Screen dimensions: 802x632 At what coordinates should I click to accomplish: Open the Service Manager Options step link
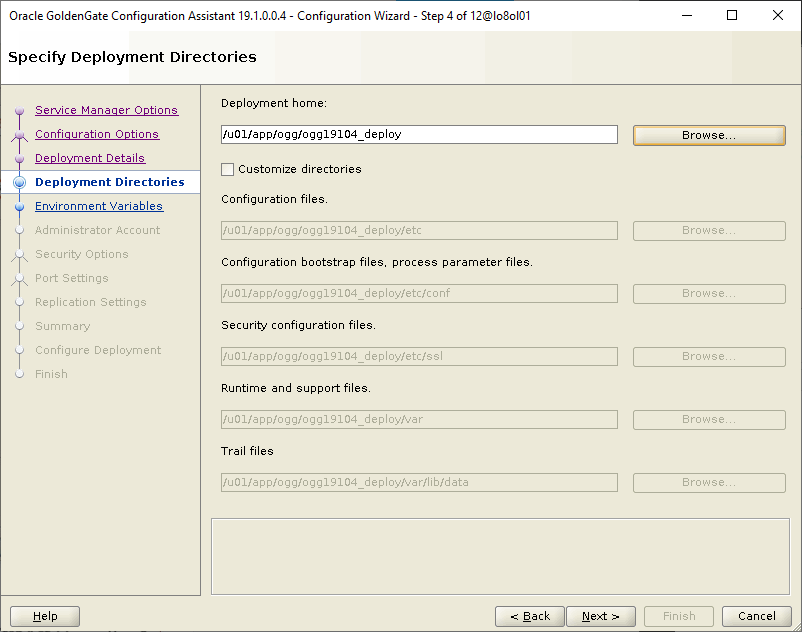[106, 110]
